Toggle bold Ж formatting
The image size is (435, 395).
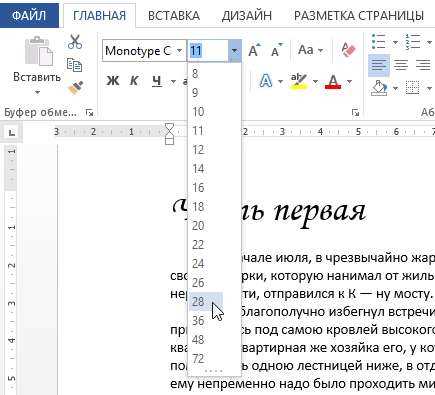[x=113, y=81]
